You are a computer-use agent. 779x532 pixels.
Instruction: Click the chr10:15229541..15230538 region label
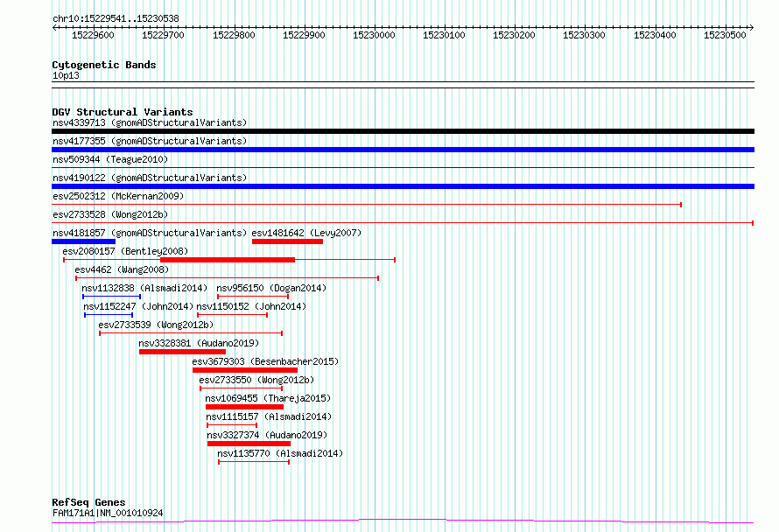click(x=116, y=18)
